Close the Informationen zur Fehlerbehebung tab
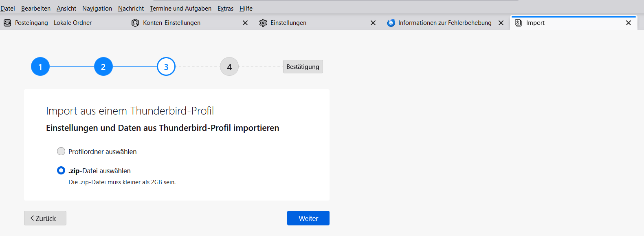The image size is (644, 236). [501, 23]
